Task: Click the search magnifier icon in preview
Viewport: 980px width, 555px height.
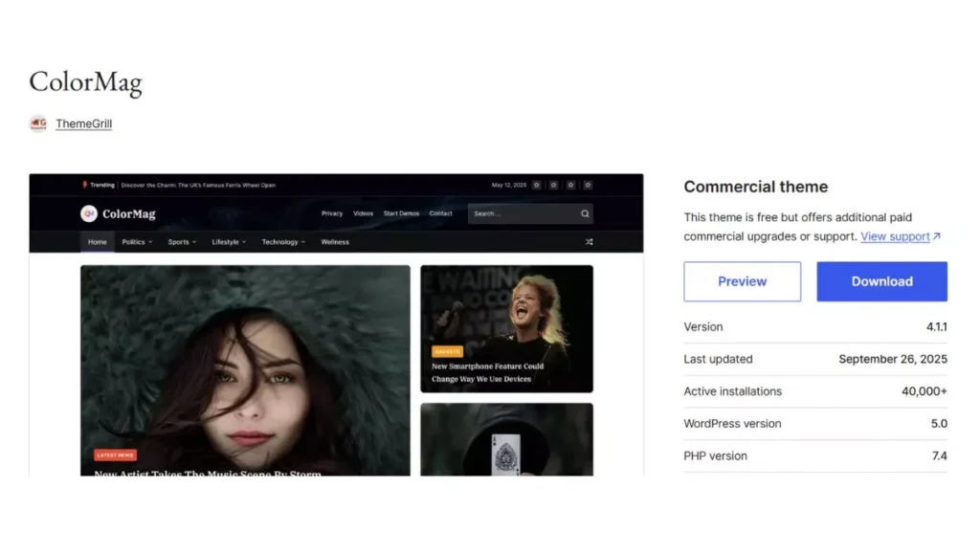Action: pos(585,213)
